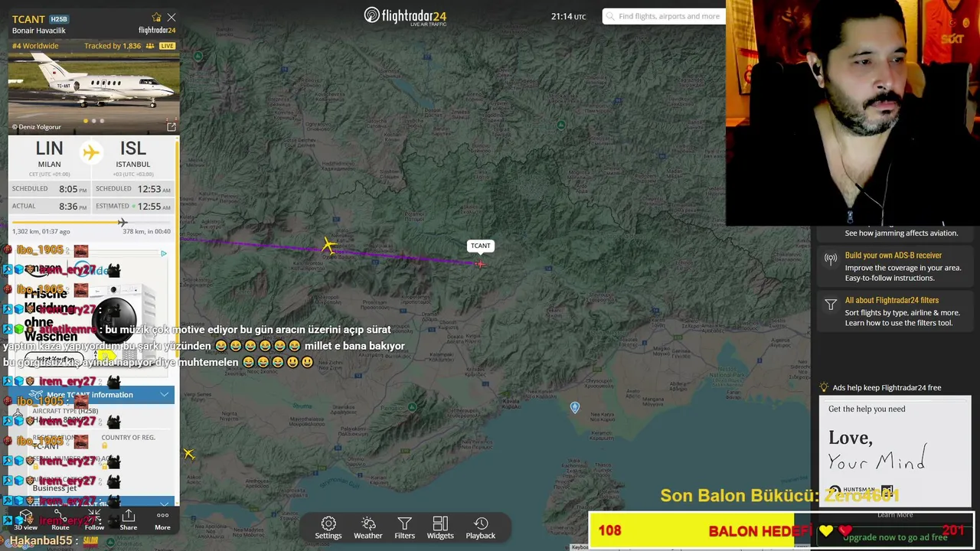Click the TCANT label on map
Screen dimensions: 980x551
(480, 246)
